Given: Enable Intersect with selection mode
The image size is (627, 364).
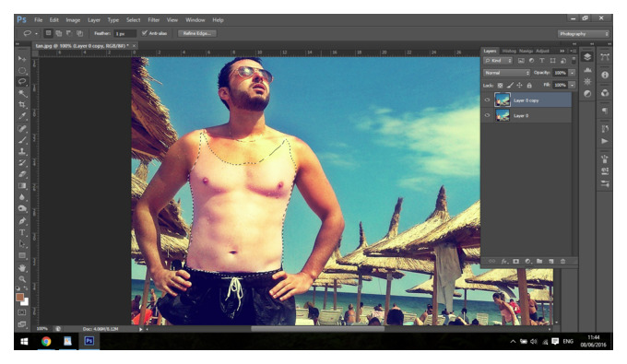Looking at the screenshot, I should point(79,33).
